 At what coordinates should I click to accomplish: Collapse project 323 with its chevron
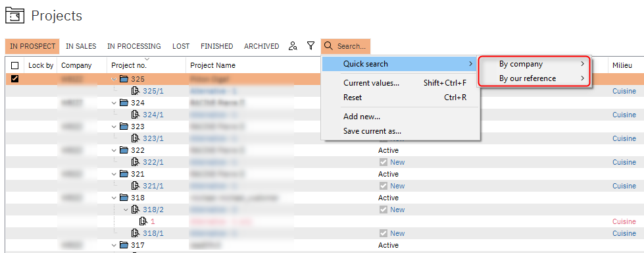tap(114, 126)
